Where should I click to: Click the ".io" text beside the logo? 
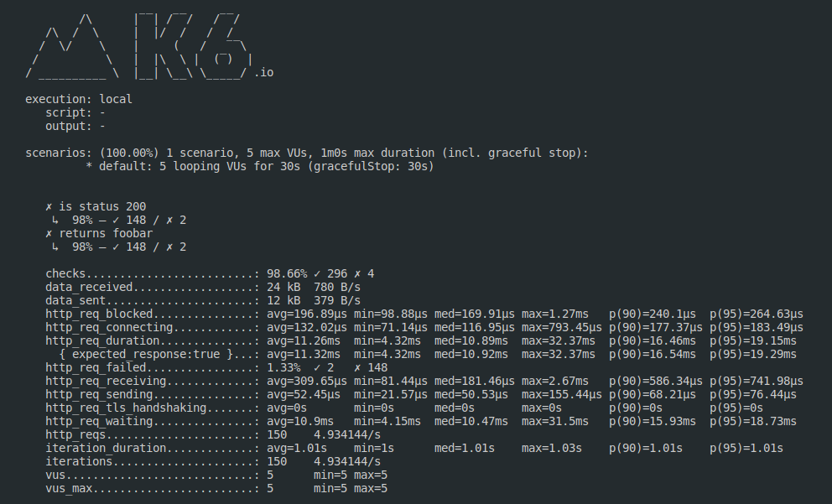(263, 72)
